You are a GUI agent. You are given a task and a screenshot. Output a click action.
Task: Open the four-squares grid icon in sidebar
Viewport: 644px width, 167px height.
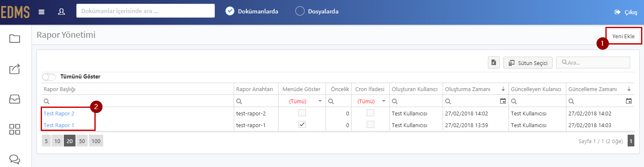(x=15, y=129)
